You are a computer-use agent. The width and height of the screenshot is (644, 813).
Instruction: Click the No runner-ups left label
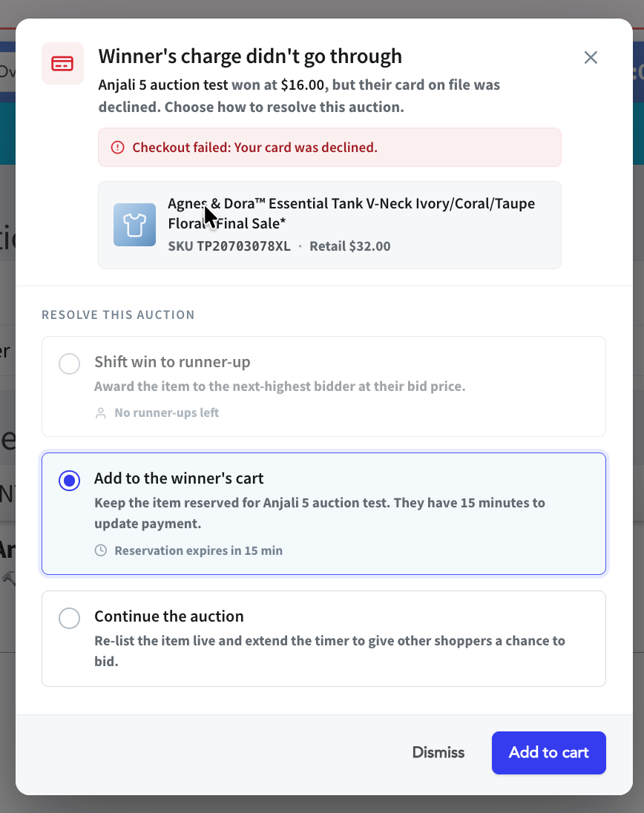coord(166,412)
